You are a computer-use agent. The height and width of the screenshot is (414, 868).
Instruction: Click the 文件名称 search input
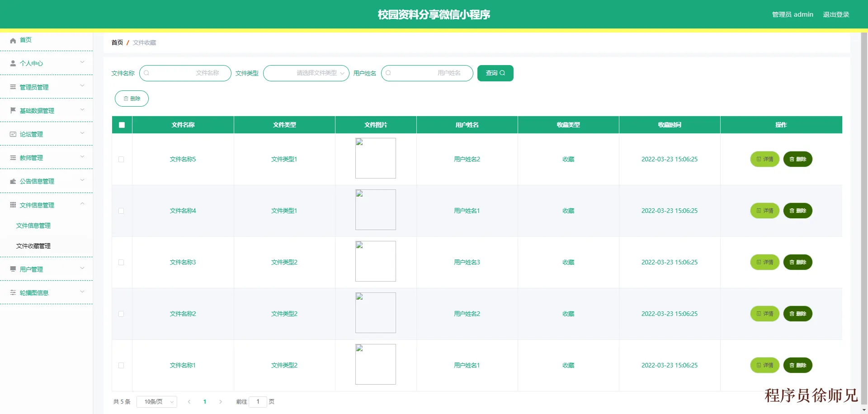185,73
